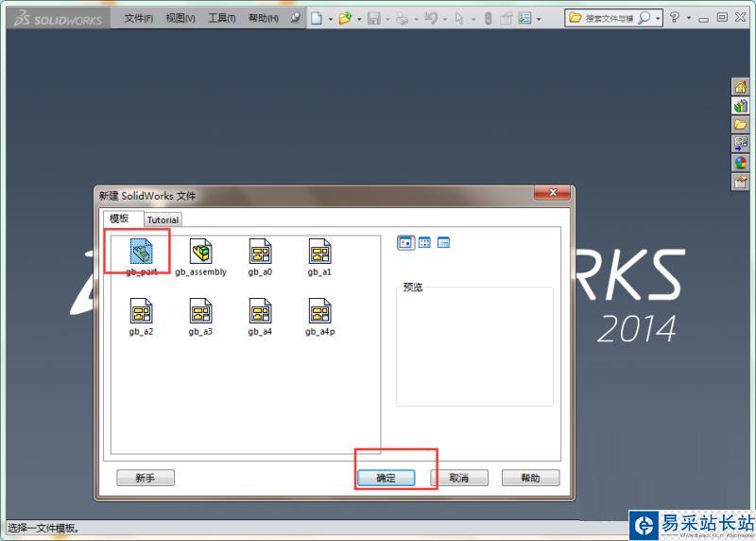
Task: Open the Design Library books icon
Action: [741, 106]
